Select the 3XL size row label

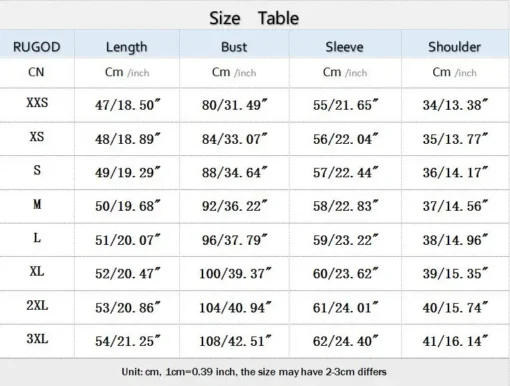(x=37, y=339)
